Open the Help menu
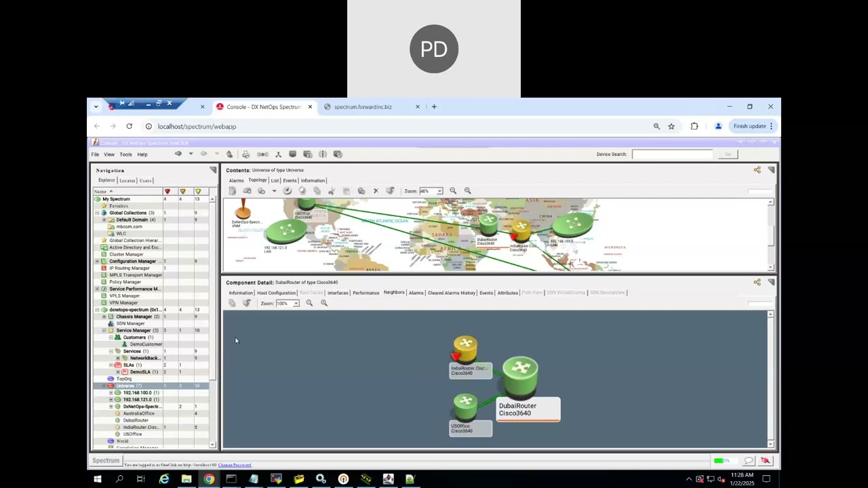The width and height of the screenshot is (868, 488). (x=142, y=155)
